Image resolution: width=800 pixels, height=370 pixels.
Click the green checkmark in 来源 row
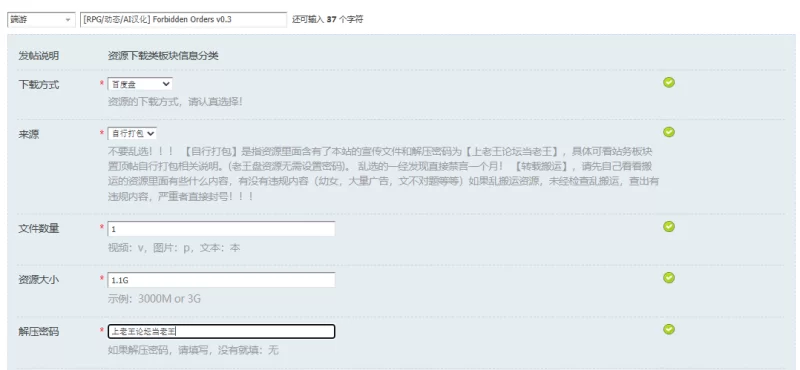coord(669,132)
